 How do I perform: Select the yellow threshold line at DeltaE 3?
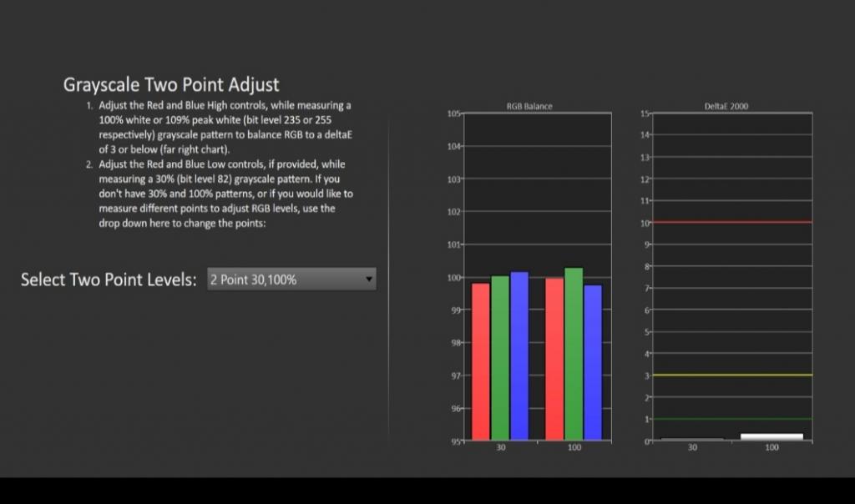[731, 375]
